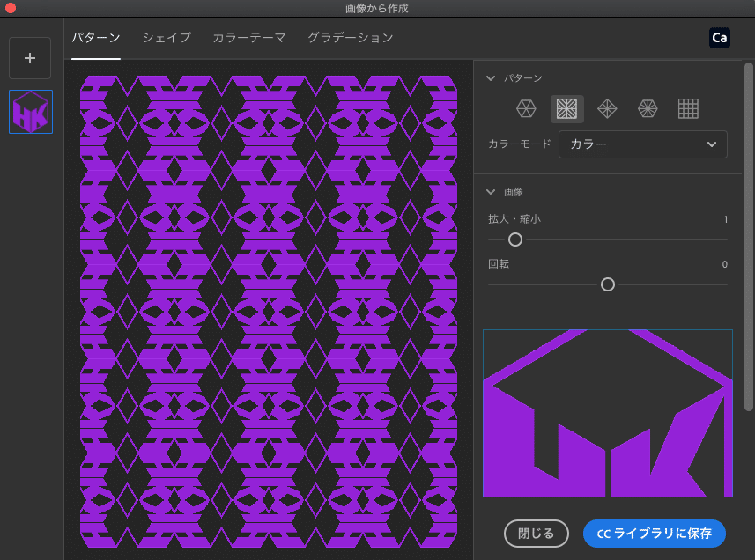Choose the octagonal radial pattern tile icon
The height and width of the screenshot is (560, 755).
point(648,108)
